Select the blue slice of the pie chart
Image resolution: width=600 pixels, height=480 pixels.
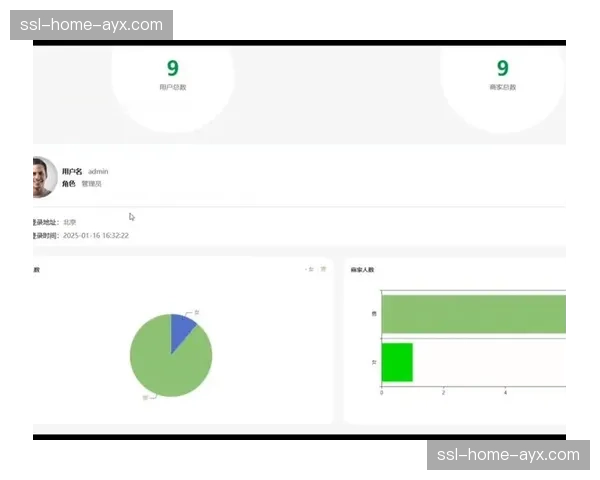pyautogui.click(x=181, y=330)
